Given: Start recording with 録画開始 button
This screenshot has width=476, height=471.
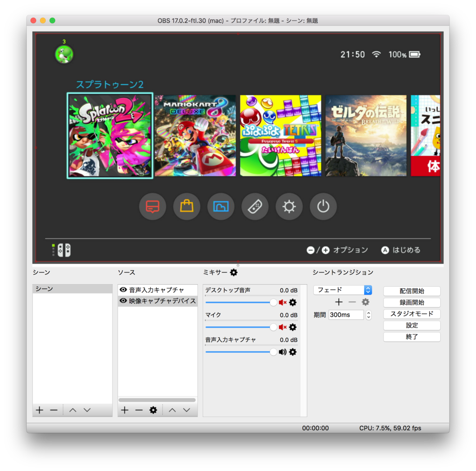Looking at the screenshot, I should pyautogui.click(x=412, y=303).
